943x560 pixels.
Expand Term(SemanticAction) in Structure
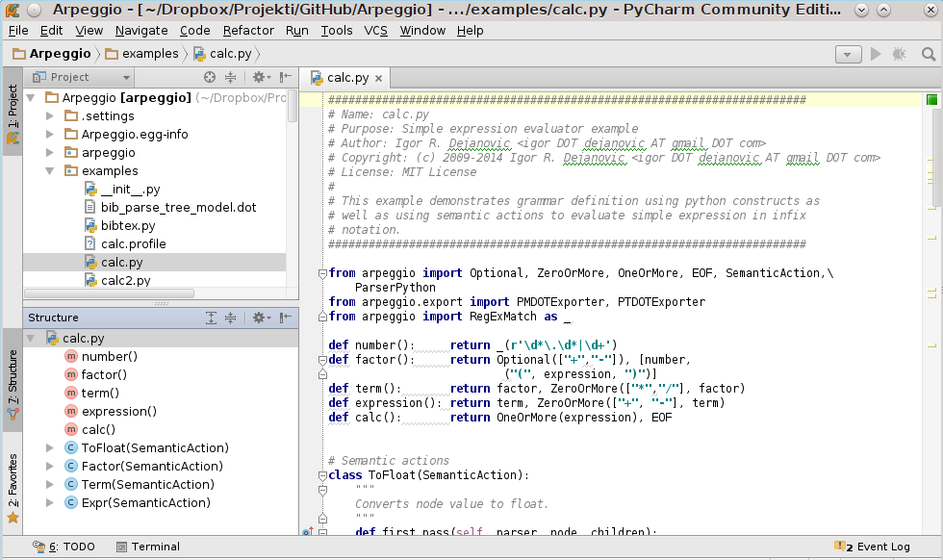pyautogui.click(x=50, y=484)
